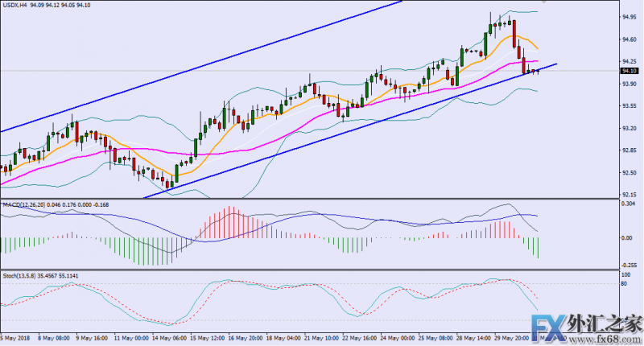Click the chart shift triangle marker

[x=542, y=3]
